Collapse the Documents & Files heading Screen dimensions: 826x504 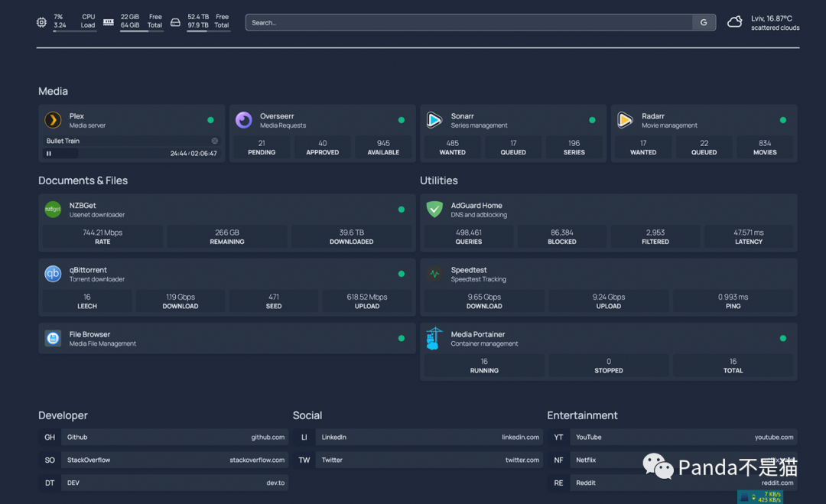point(83,180)
